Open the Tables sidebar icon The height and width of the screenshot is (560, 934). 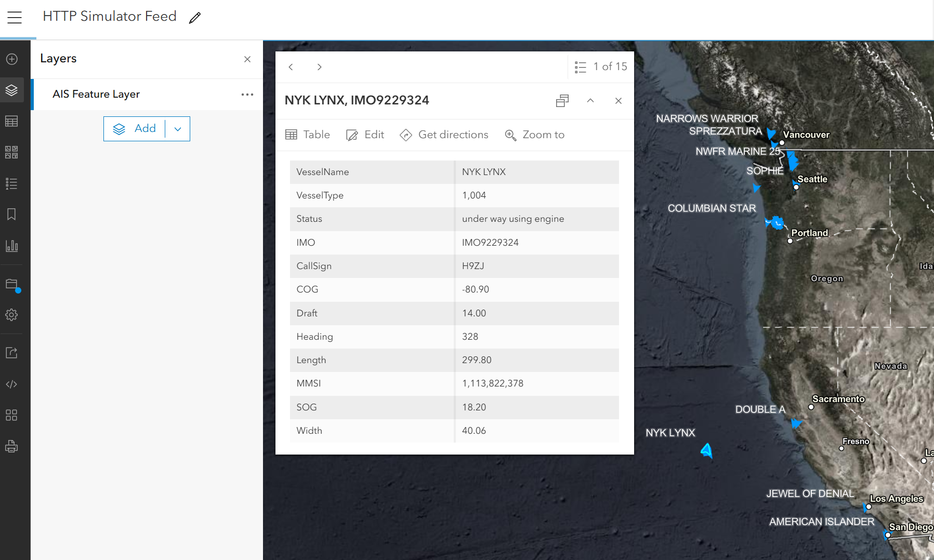11,122
